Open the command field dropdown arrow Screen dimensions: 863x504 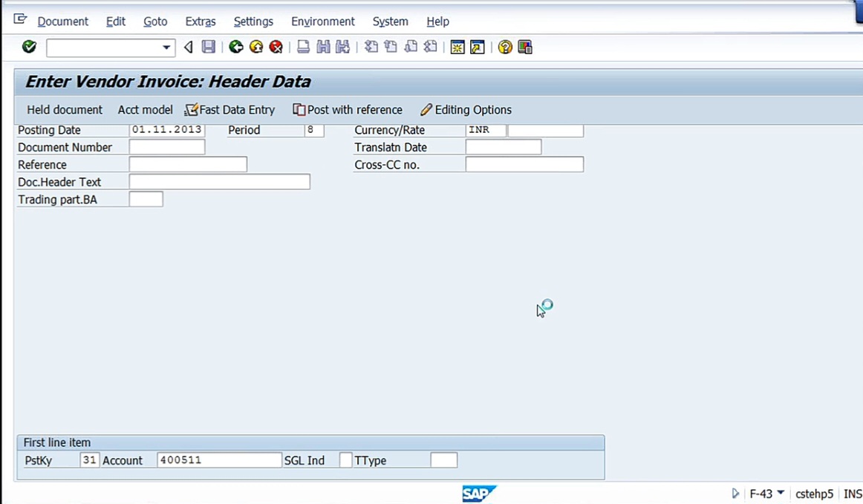pos(166,48)
